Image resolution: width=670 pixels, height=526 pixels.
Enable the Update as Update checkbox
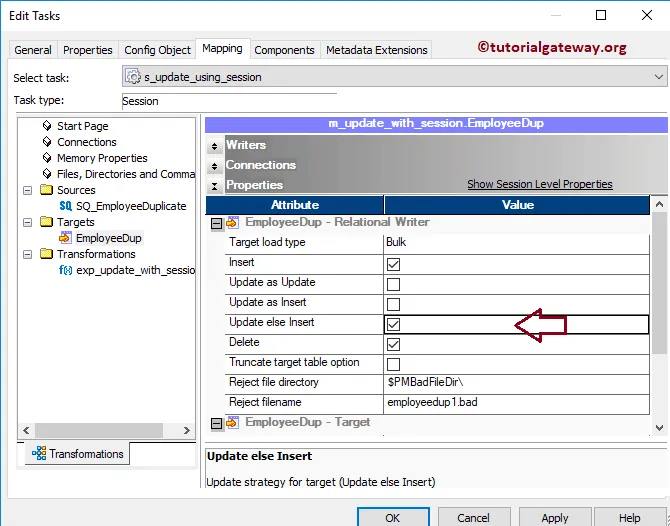393,284
